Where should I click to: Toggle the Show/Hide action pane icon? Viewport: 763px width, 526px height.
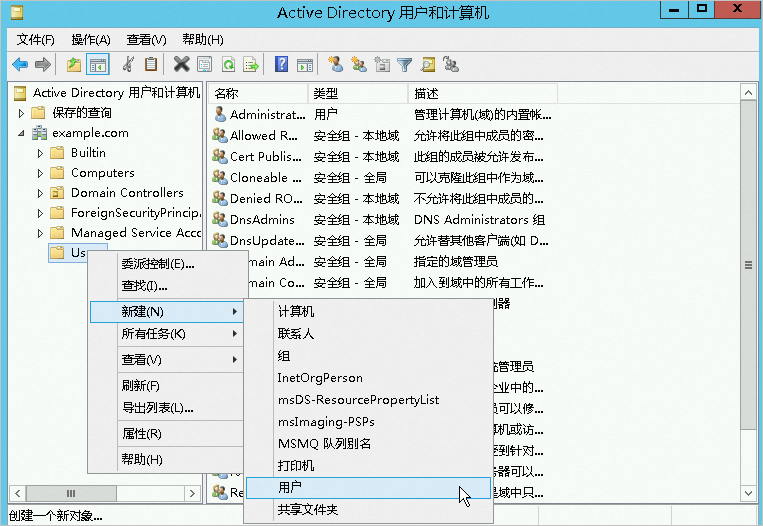point(305,64)
